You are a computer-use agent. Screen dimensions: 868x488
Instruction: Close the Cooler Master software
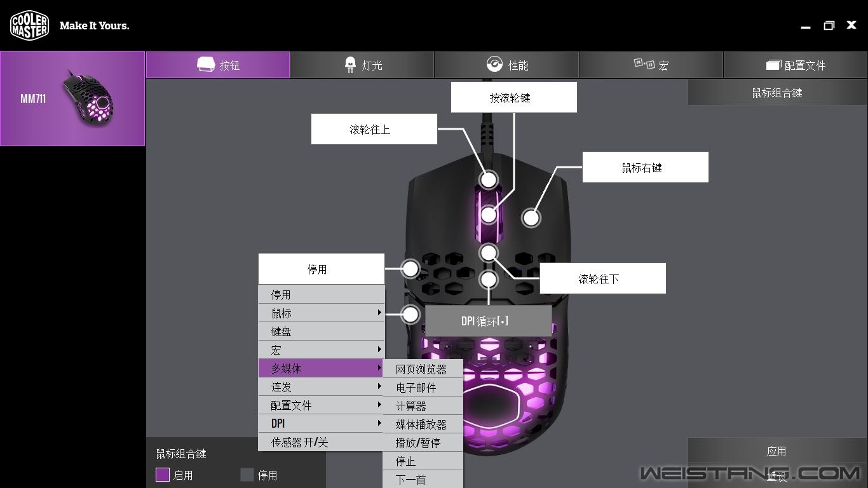[x=851, y=25]
